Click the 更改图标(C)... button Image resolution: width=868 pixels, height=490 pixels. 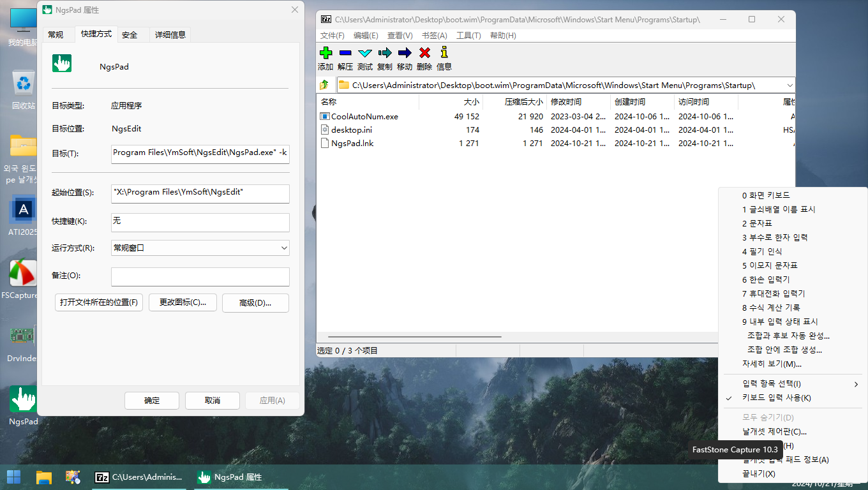(x=183, y=302)
